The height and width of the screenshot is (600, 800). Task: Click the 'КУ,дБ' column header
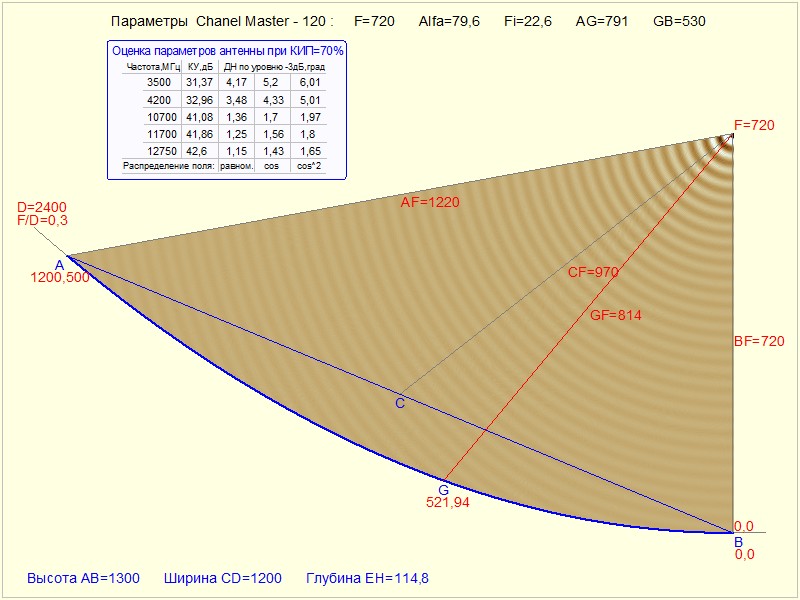pyautogui.click(x=200, y=67)
